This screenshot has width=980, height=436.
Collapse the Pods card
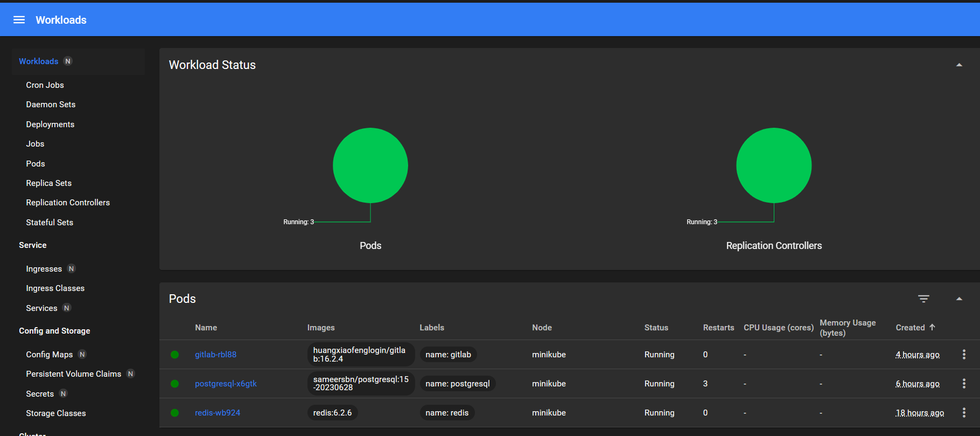[x=959, y=299]
